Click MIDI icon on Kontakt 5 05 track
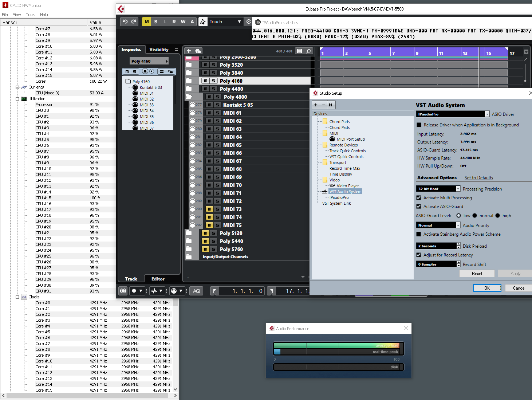The width and height of the screenshot is (532, 400). click(x=192, y=105)
